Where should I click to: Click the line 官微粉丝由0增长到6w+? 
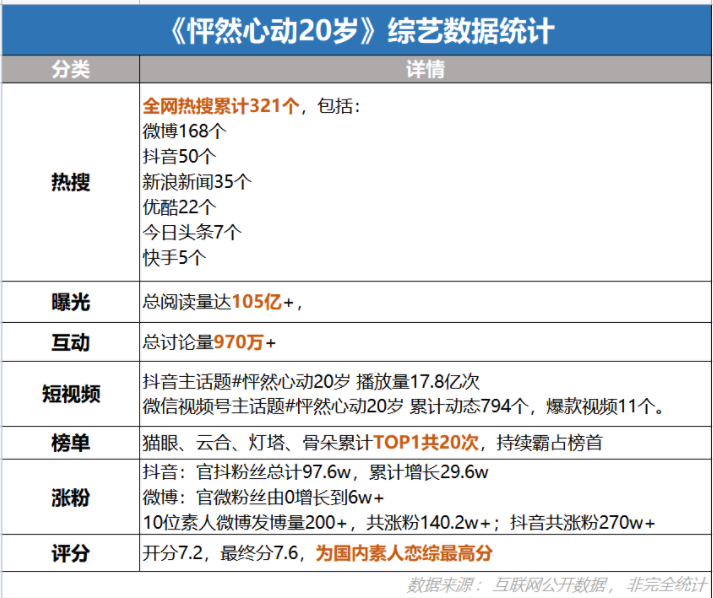tap(263, 497)
